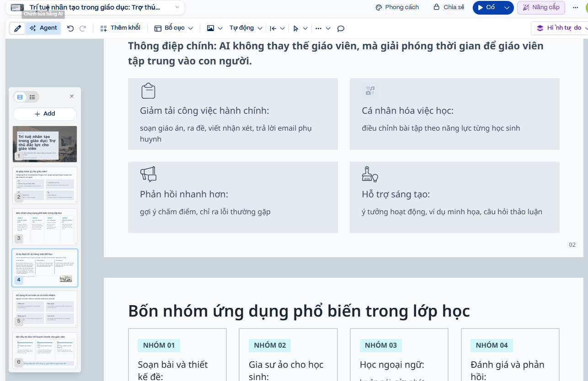Select the highlighted slide 4 thumbnail
The width and height of the screenshot is (588, 381).
coord(45,268)
